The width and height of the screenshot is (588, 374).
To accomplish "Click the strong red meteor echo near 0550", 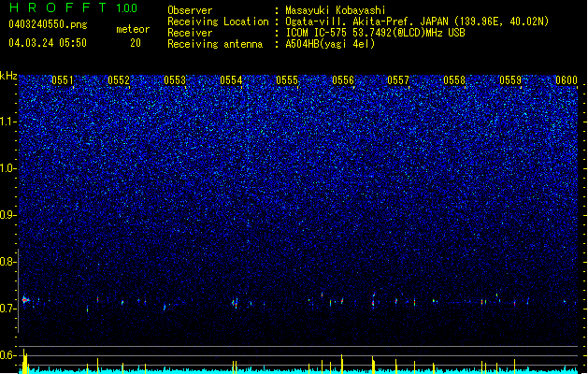I will pyautogui.click(x=25, y=300).
